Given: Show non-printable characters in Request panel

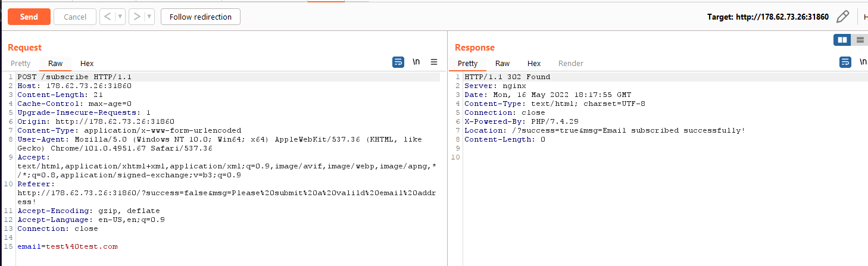Looking at the screenshot, I should [x=417, y=62].
